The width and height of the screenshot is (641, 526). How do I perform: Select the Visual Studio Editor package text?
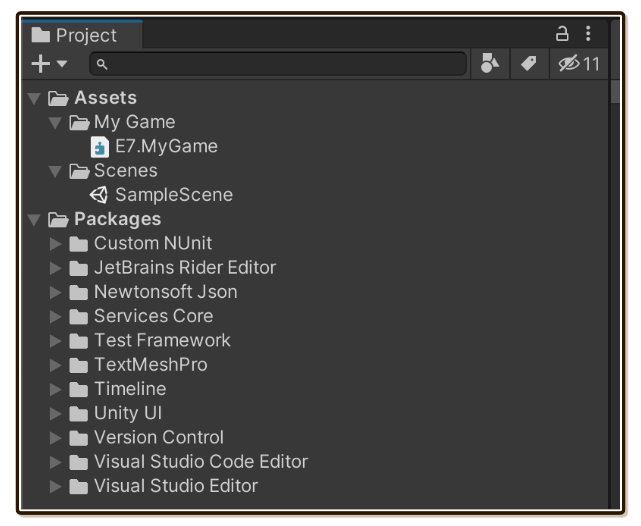click(176, 486)
